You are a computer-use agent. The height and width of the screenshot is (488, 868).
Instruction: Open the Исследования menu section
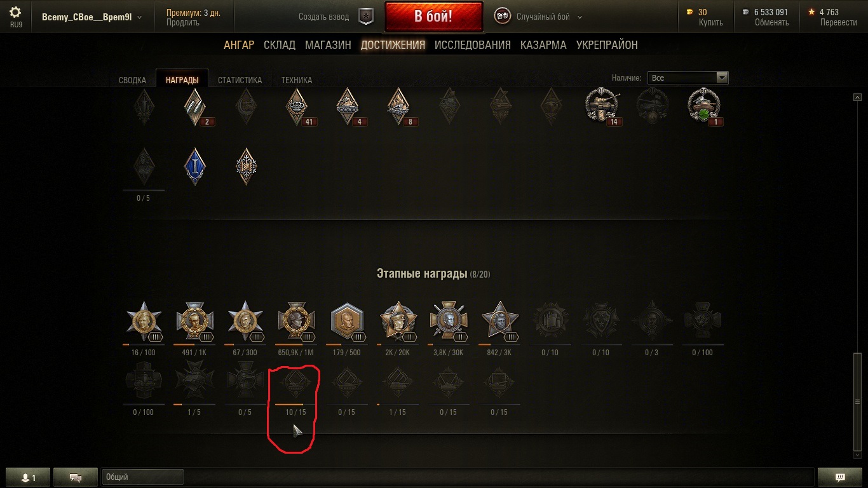(473, 45)
